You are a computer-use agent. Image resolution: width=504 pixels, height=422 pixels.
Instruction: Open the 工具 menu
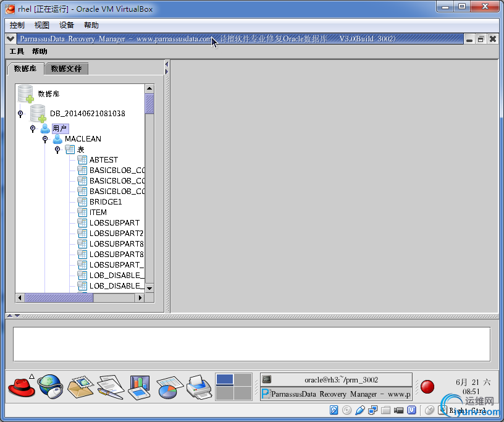point(17,51)
